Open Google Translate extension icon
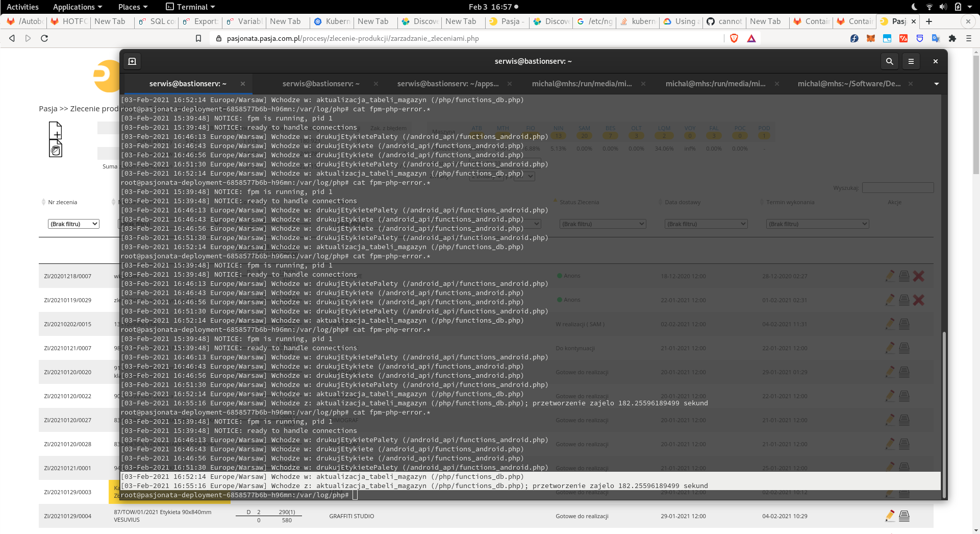Screen dimensions: 980x534 (936, 38)
